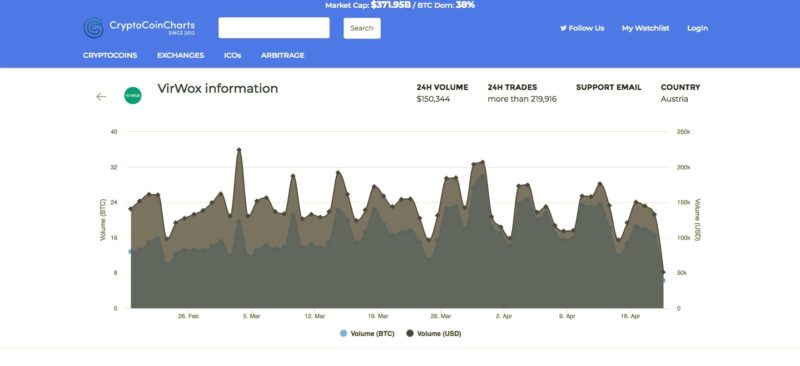800x366 pixels.
Task: Click the CryptoCoinCharts site name
Action: (x=152, y=25)
